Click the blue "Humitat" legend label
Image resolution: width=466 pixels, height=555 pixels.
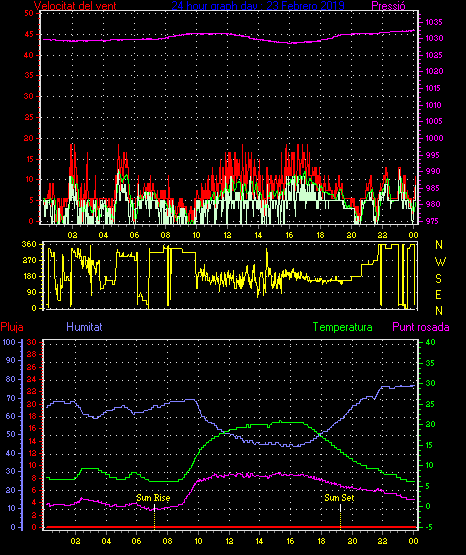pos(84,327)
